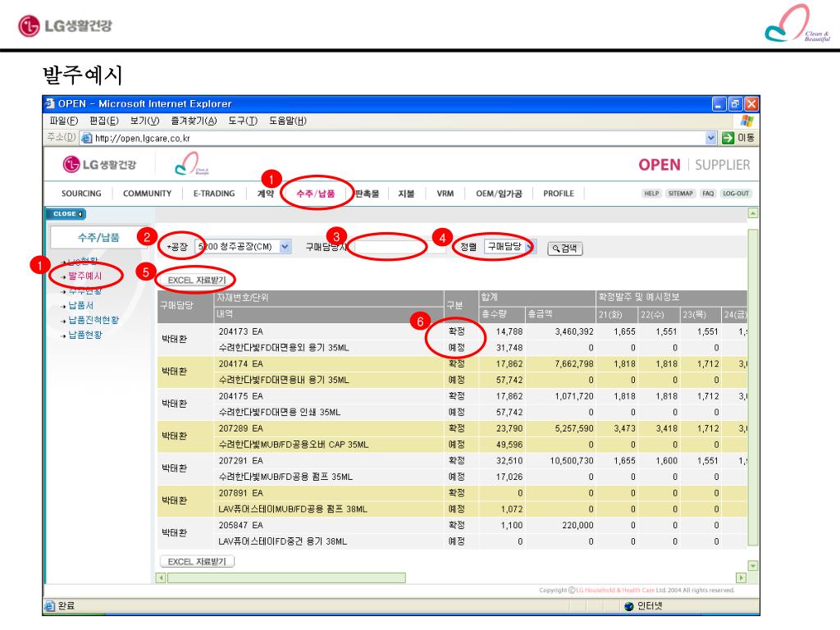
Task: Click the Windows flag logo icon
Action: pos(747,121)
